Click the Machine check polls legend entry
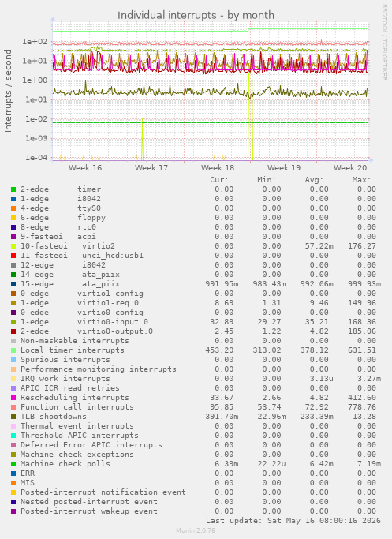Screen dimensions: 392x539 click(65, 464)
